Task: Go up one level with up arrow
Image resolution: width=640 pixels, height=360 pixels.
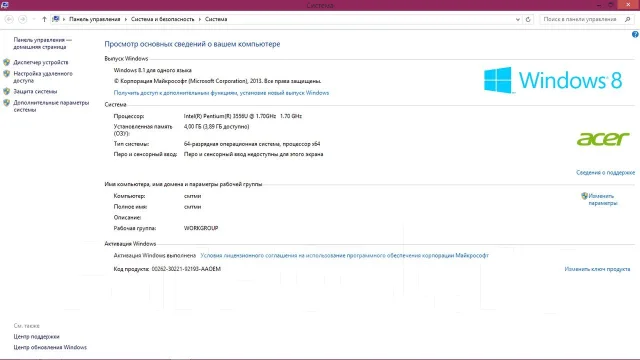Action: (x=44, y=19)
